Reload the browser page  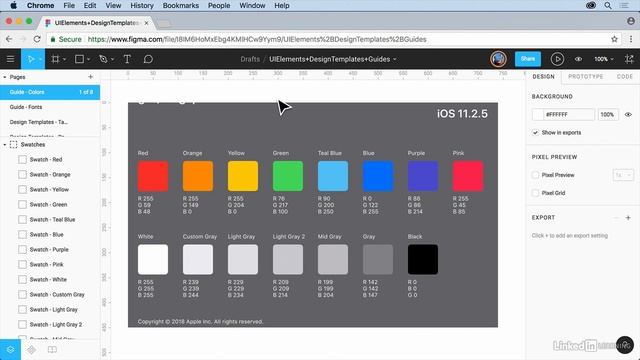[x=37, y=39]
